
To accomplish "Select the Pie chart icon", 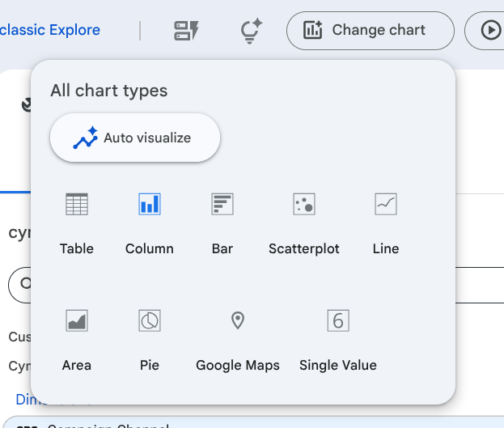I will point(150,321).
